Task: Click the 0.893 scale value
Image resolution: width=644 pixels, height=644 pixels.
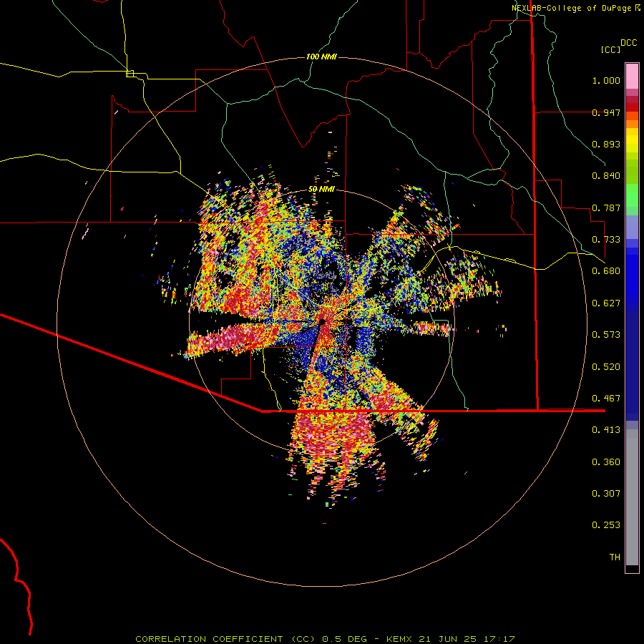Action: [x=606, y=144]
